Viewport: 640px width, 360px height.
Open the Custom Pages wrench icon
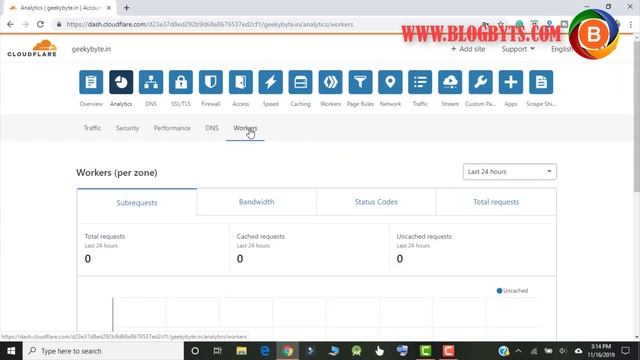point(480,82)
